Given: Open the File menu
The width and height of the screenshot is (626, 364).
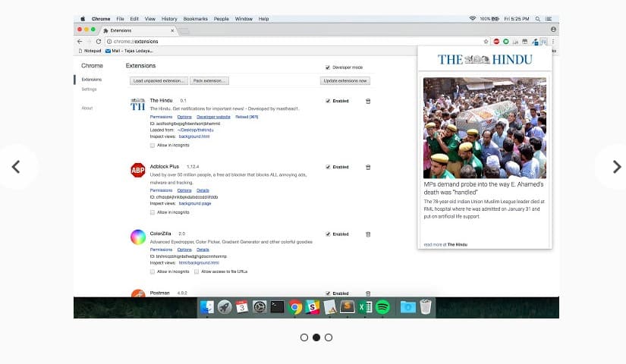Looking at the screenshot, I should (x=120, y=19).
